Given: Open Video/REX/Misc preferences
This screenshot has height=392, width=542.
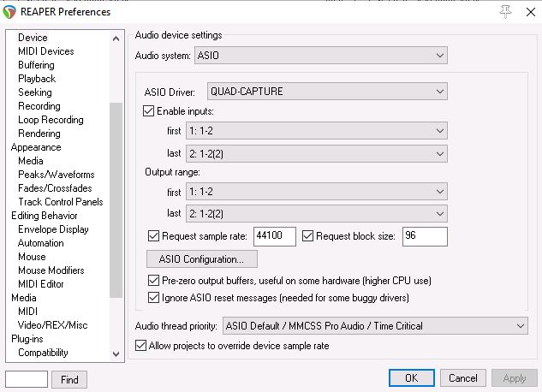Looking at the screenshot, I should coord(52,325).
